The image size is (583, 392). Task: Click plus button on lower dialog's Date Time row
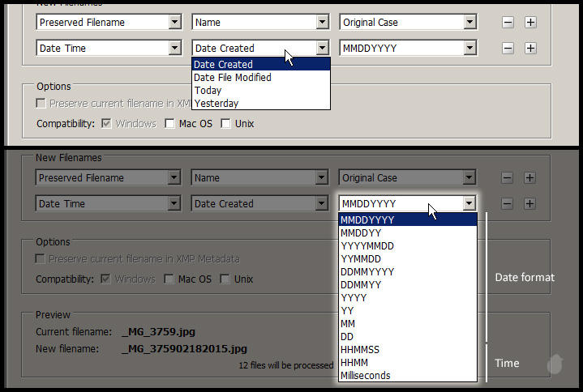530,204
